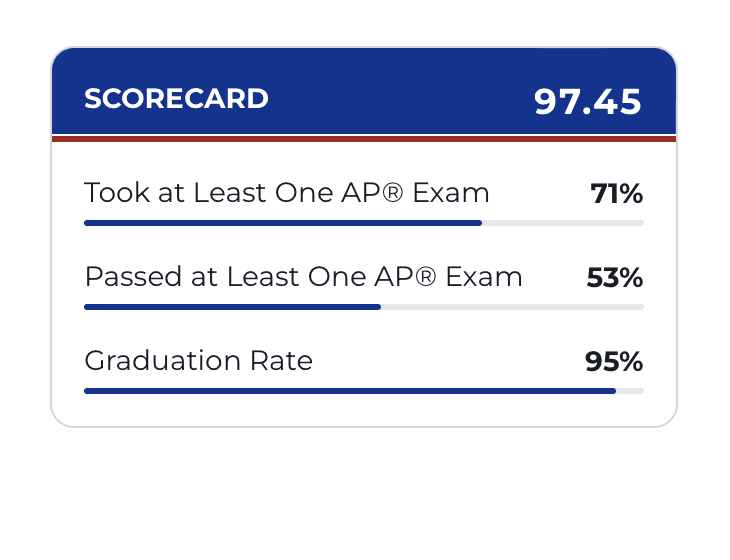Click the Took at Least One AP Exam progress bar
730x560 pixels.
pos(364,223)
